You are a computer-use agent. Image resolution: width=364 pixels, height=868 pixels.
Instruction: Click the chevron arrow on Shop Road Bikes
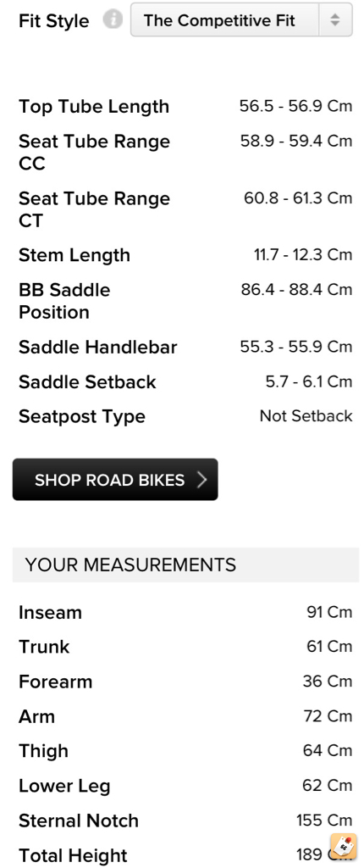point(202,480)
